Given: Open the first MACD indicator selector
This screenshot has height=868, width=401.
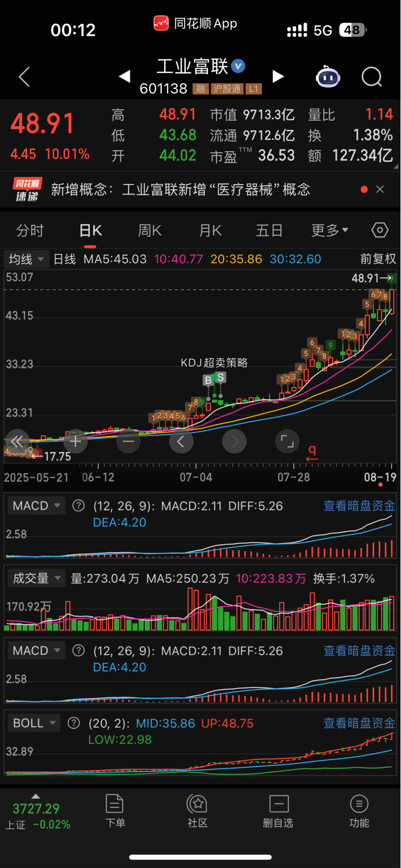Looking at the screenshot, I should pos(37,506).
